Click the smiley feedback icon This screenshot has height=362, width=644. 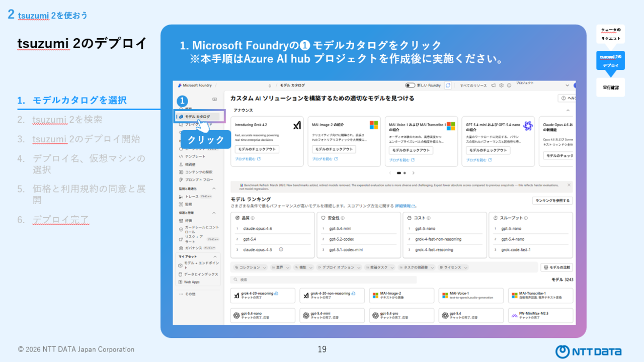click(509, 85)
